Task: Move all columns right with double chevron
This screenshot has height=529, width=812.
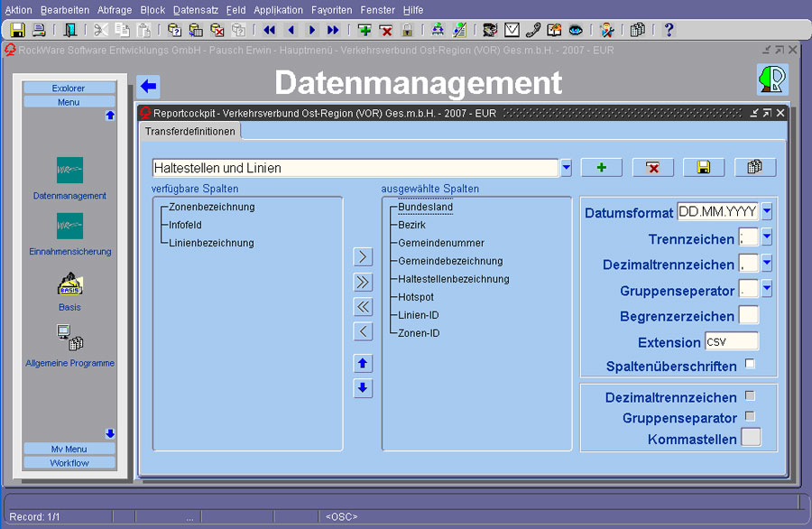Action: point(363,282)
